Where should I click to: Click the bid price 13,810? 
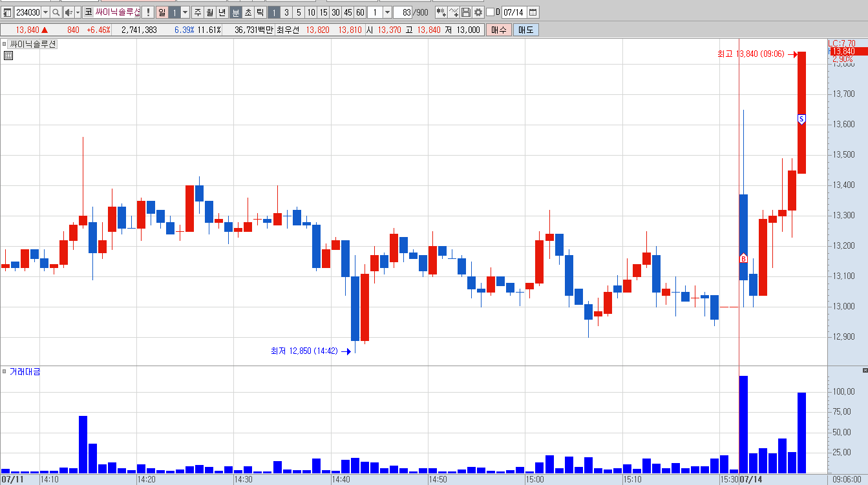click(x=350, y=30)
